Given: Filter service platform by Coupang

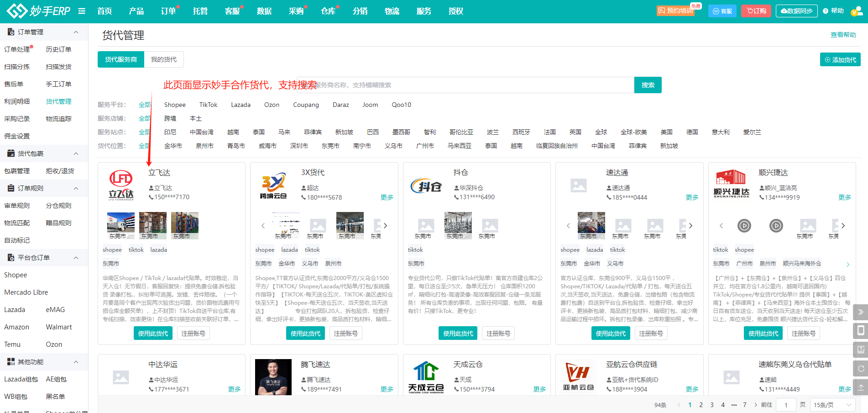Looking at the screenshot, I should click(306, 105).
